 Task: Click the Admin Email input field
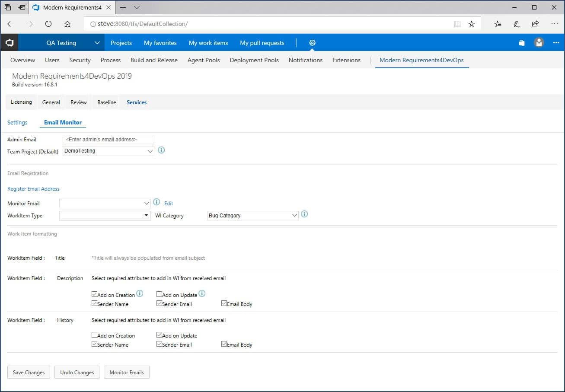(109, 139)
